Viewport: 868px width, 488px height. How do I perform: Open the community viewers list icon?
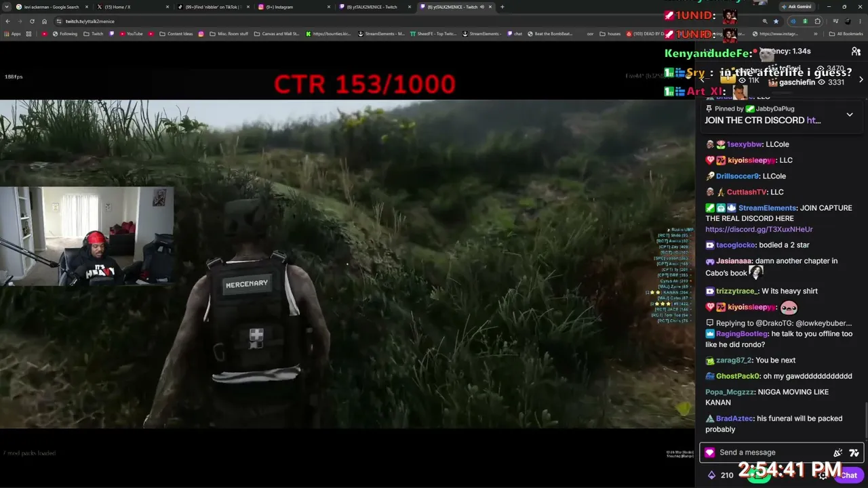pyautogui.click(x=856, y=52)
